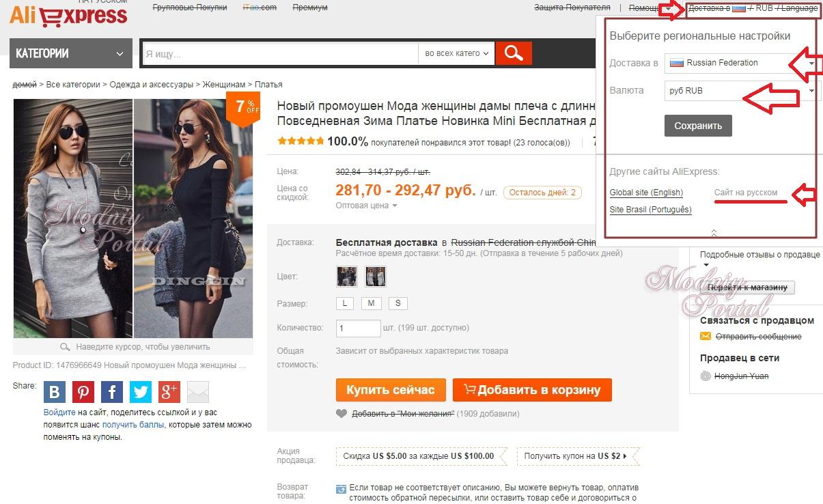Click the quantity input field
This screenshot has height=504, width=823.
point(359,328)
